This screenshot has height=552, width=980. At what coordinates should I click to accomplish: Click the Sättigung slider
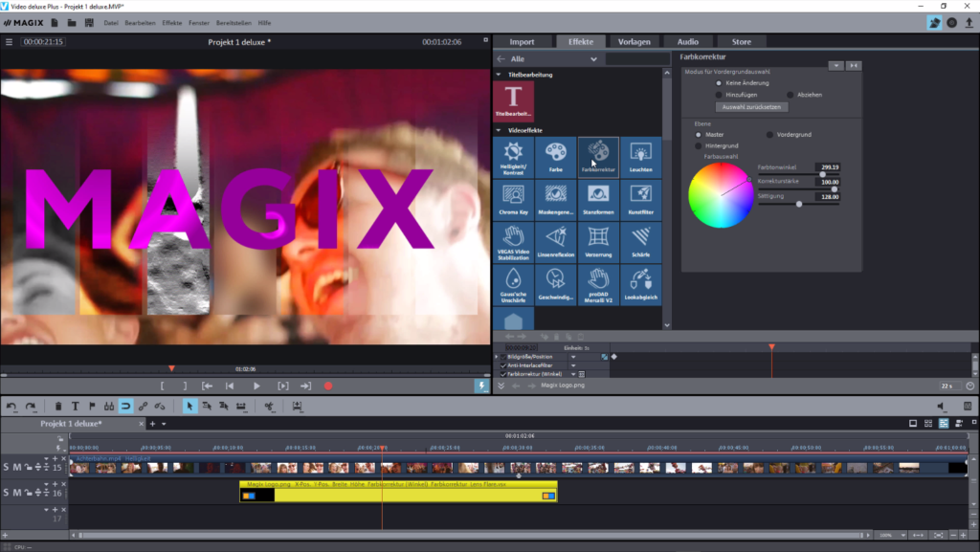(797, 204)
